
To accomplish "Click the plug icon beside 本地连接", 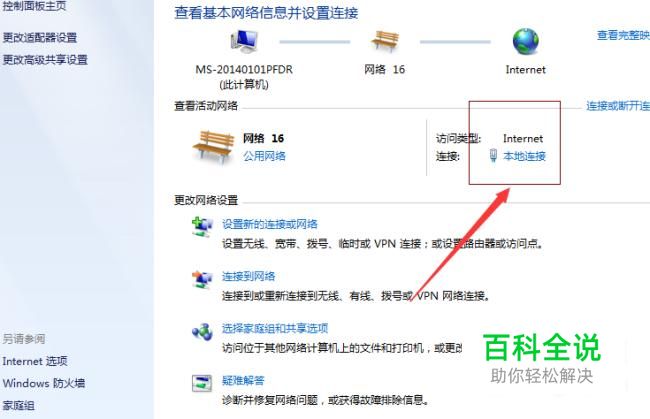I will [493, 155].
